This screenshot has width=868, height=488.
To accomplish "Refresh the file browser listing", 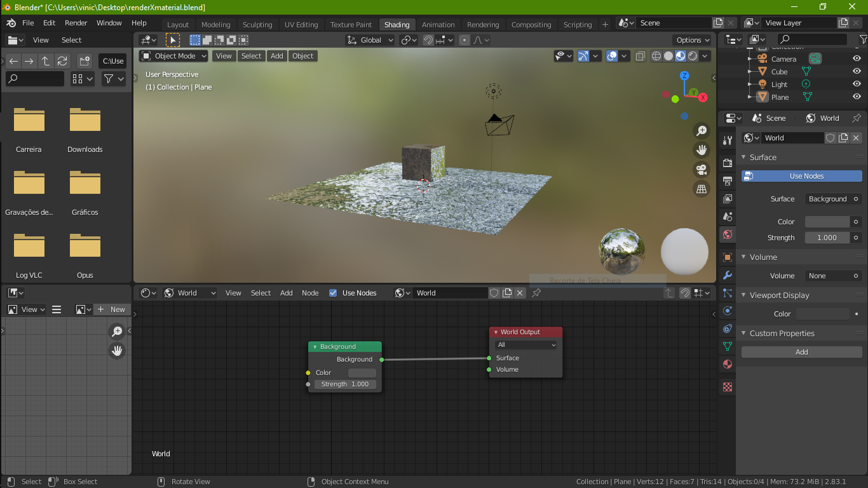I will [62, 61].
